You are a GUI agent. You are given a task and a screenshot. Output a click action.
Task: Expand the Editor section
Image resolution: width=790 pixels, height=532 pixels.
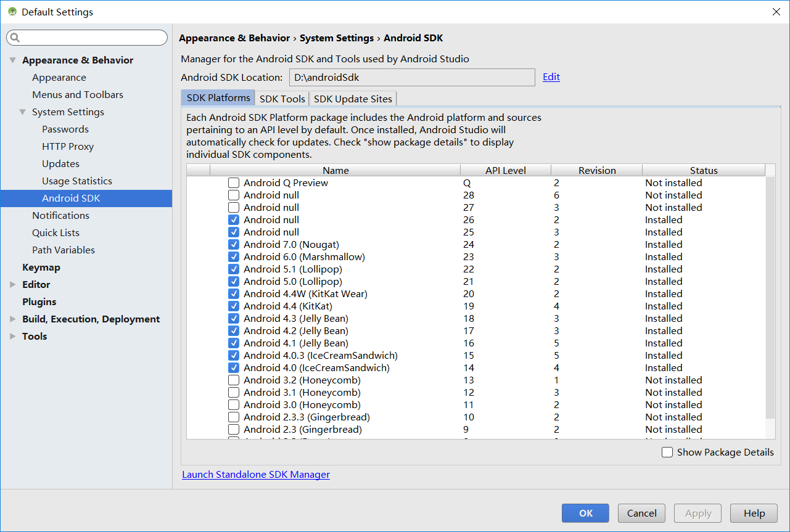click(x=13, y=284)
